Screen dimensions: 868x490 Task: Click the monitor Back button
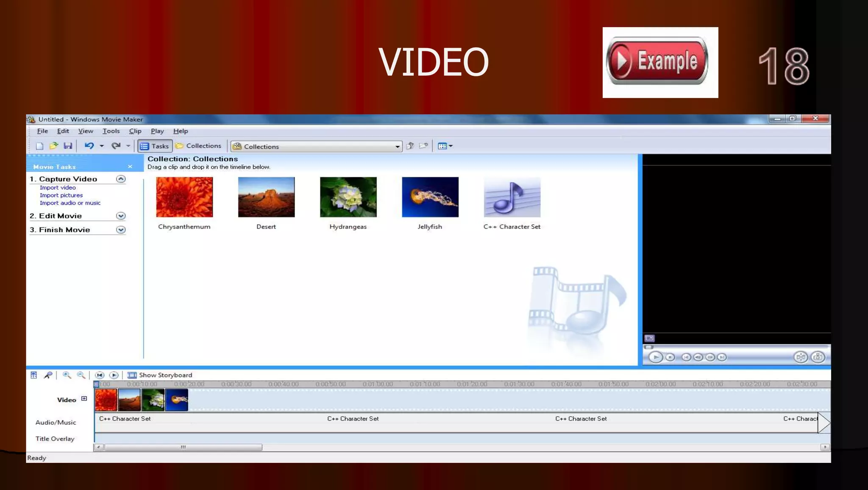pyautogui.click(x=686, y=357)
